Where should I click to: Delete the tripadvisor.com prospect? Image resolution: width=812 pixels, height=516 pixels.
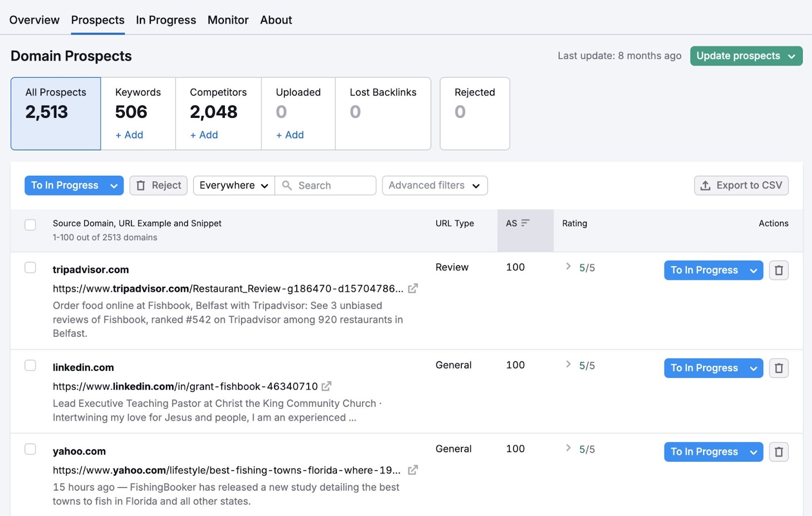[x=779, y=270]
